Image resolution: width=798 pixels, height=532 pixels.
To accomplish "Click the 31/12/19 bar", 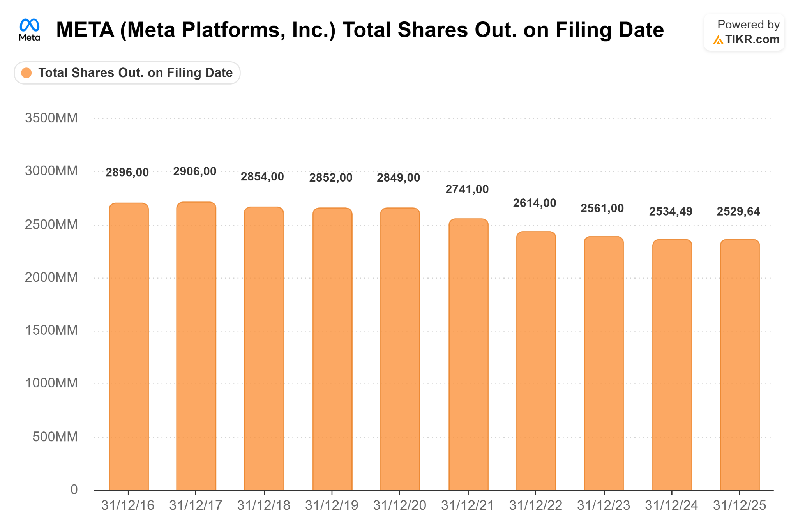I will (x=332, y=349).
